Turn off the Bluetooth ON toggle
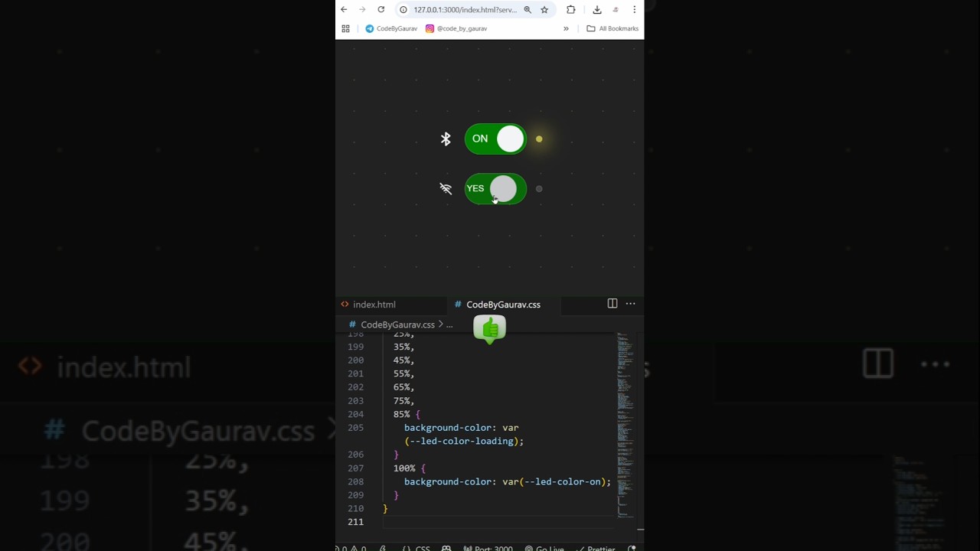 [x=495, y=139]
